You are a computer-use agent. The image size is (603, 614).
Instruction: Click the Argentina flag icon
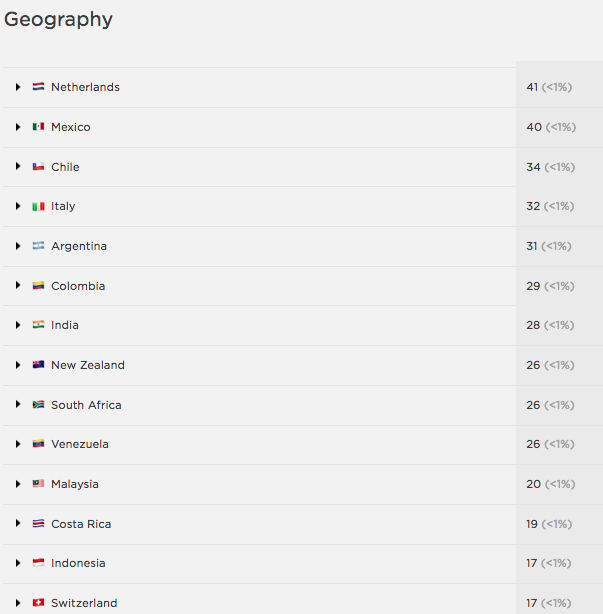[x=38, y=246]
